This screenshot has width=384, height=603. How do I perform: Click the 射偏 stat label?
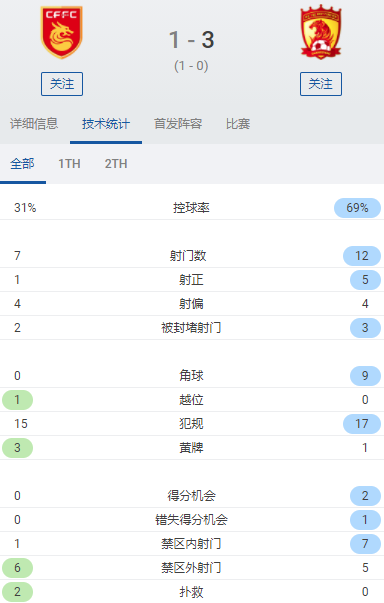point(191,304)
